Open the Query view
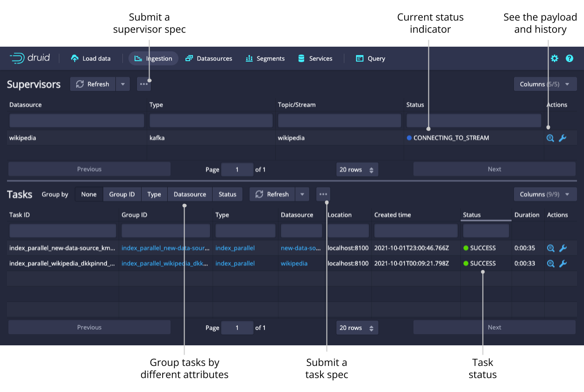 [x=370, y=58]
